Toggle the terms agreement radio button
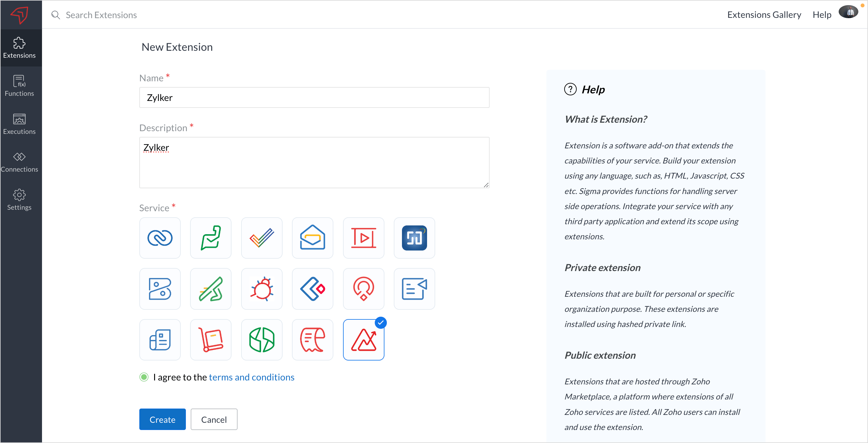Image resolution: width=868 pixels, height=443 pixels. point(144,377)
